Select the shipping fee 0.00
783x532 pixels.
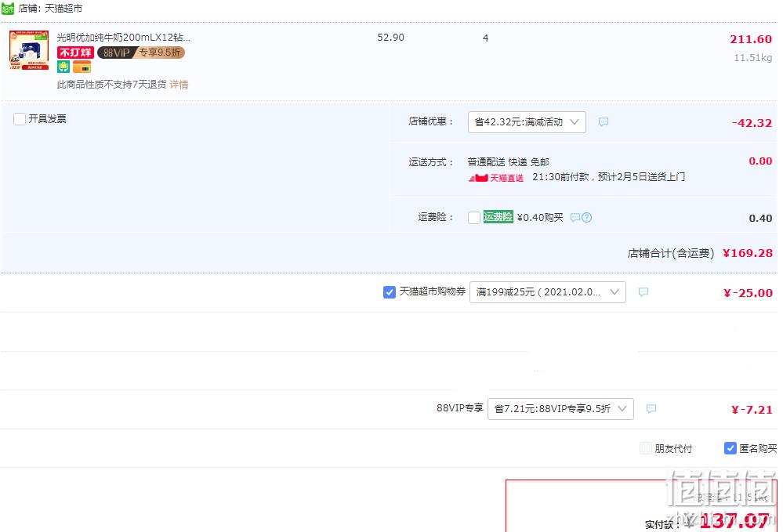click(x=760, y=161)
